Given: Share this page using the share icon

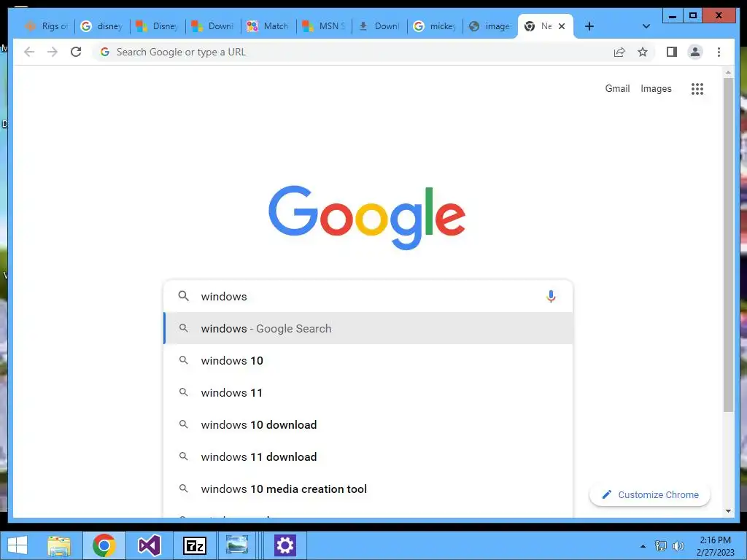Looking at the screenshot, I should tap(619, 52).
